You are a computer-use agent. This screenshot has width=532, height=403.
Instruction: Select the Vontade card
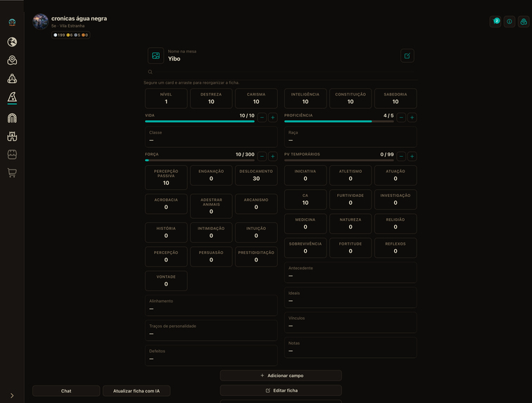click(166, 281)
